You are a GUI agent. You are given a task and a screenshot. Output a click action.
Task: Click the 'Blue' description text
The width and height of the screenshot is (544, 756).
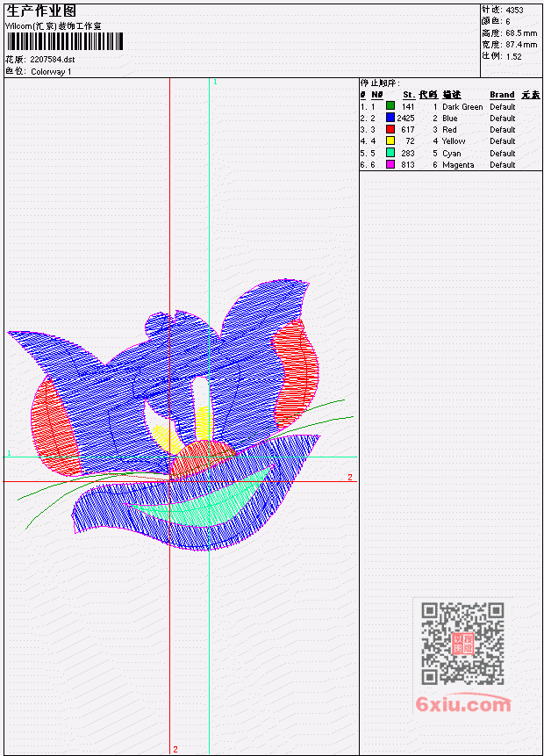tap(450, 119)
